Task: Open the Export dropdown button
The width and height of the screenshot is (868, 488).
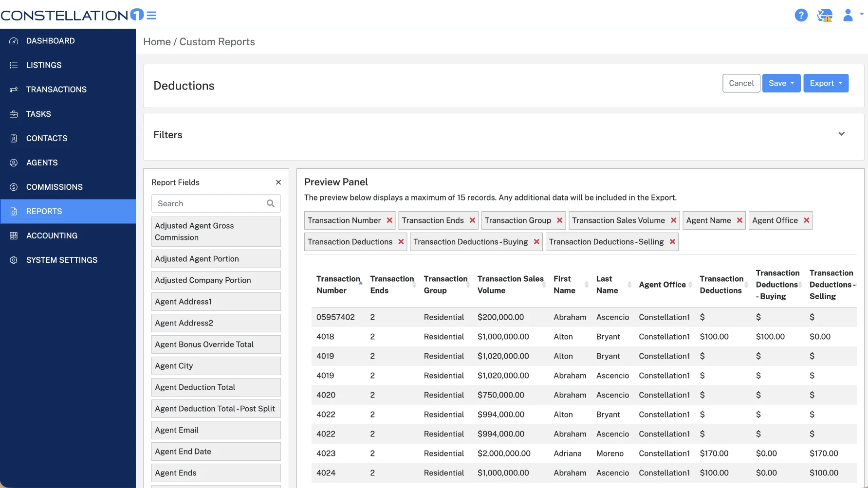Action: pos(826,83)
